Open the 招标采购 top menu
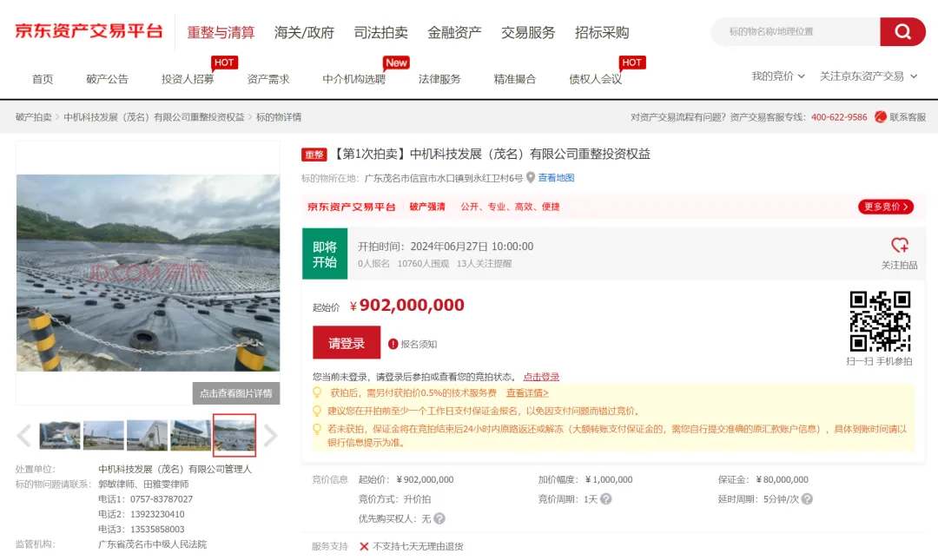 601,32
